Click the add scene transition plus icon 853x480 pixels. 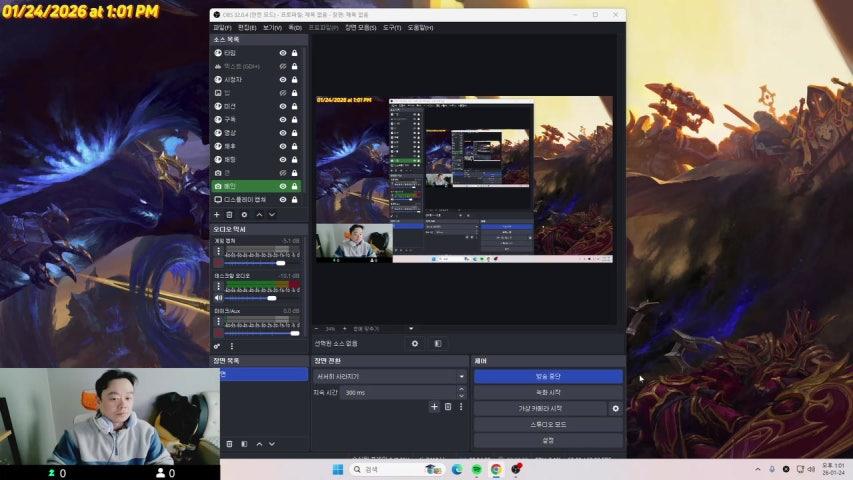point(434,407)
